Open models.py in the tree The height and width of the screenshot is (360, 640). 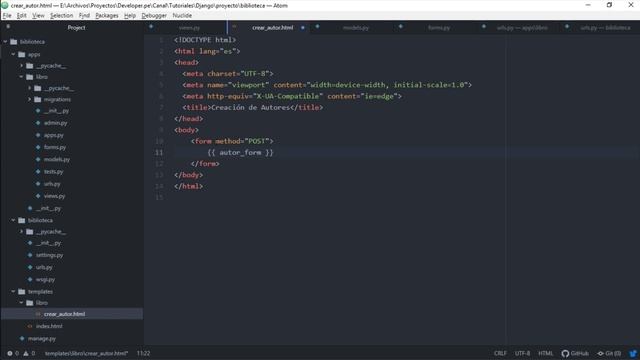[57, 160]
